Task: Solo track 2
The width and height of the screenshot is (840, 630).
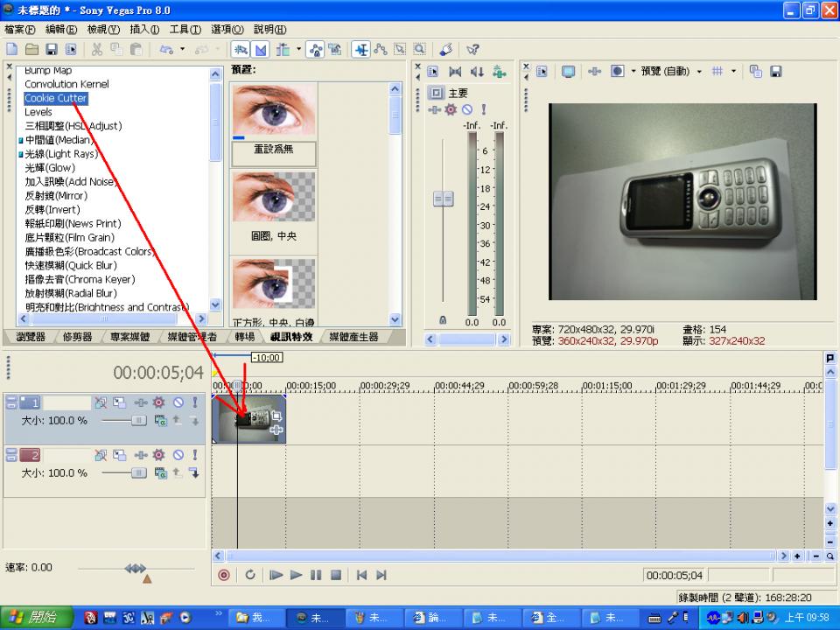Action: [x=193, y=455]
